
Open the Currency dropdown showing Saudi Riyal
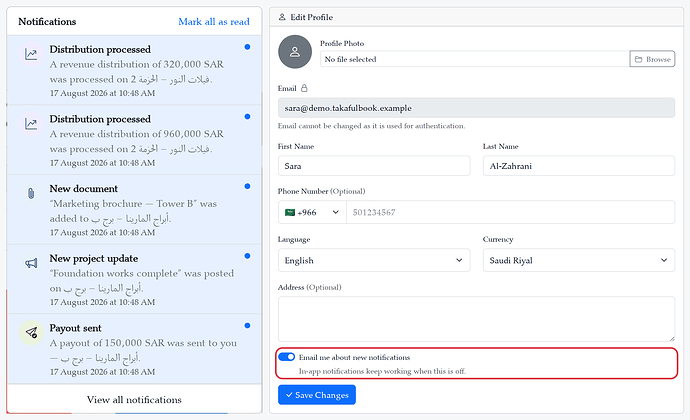(579, 260)
